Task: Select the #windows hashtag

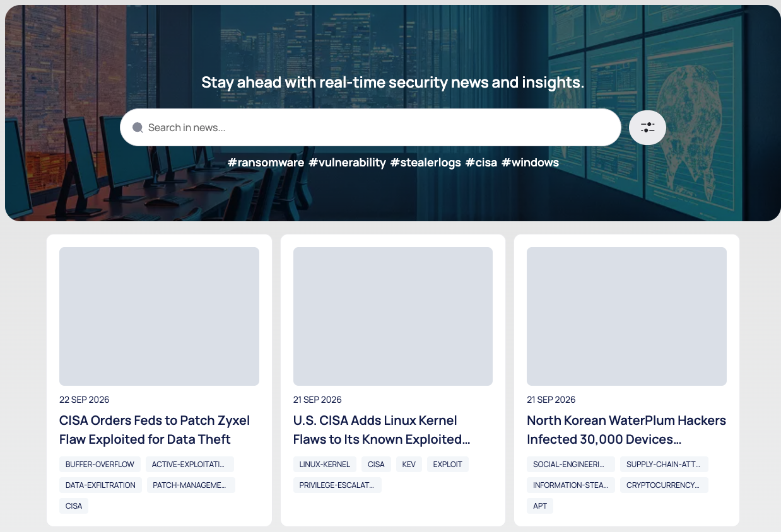Action: [x=530, y=163]
